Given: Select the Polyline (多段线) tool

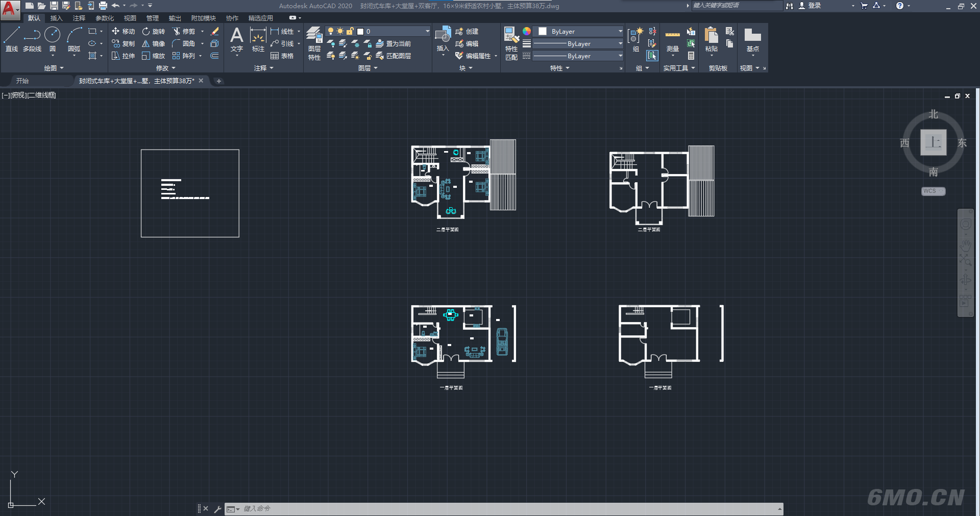Looking at the screenshot, I should 32,39.
